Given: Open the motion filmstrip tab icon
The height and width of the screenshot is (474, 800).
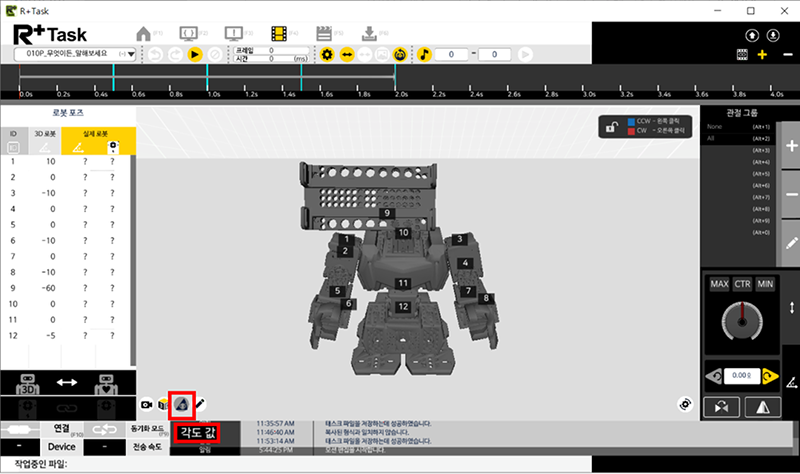Looking at the screenshot, I should (x=279, y=33).
